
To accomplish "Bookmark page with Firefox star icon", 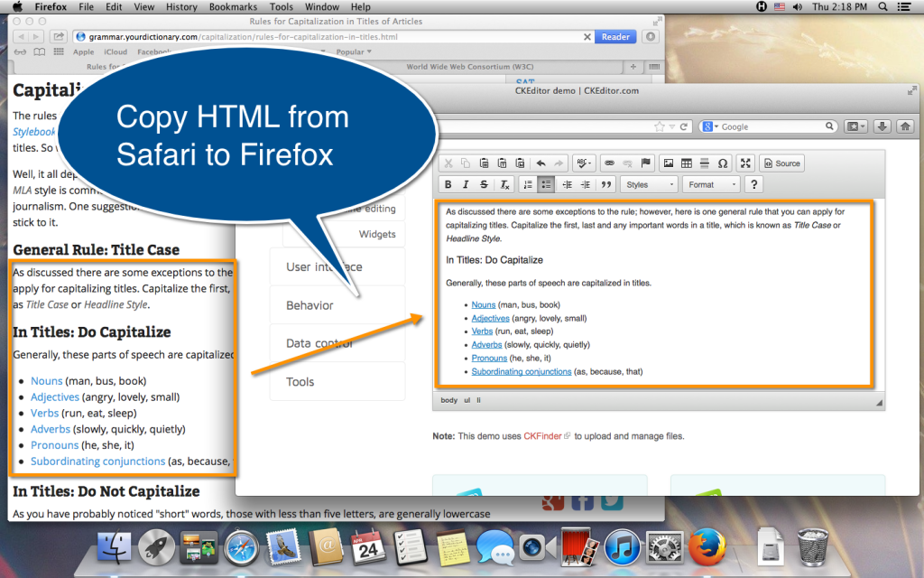I will click(660, 126).
